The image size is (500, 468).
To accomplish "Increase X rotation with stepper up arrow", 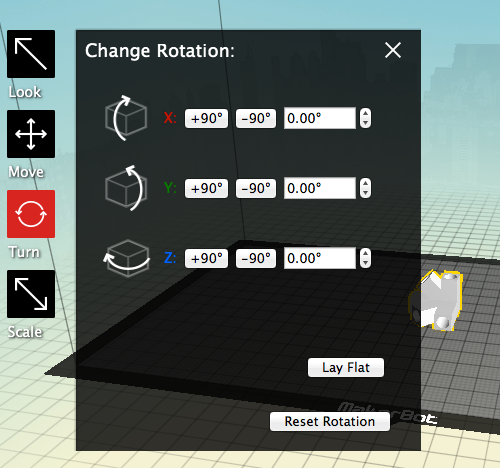I will [365, 114].
